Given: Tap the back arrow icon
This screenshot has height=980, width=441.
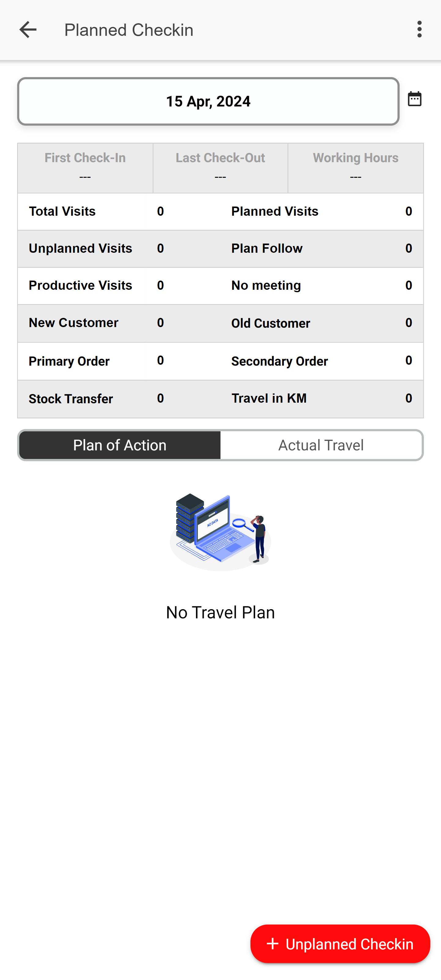Looking at the screenshot, I should 28,30.
